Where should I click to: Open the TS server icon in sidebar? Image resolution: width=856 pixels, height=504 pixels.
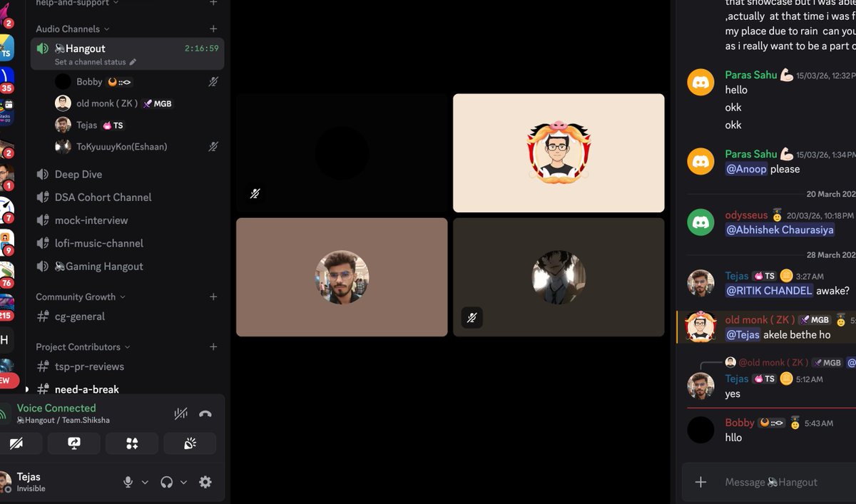pos(6,46)
